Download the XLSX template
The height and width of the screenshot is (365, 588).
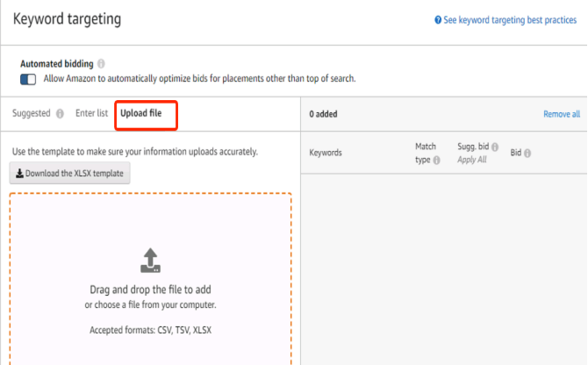pyautogui.click(x=69, y=173)
